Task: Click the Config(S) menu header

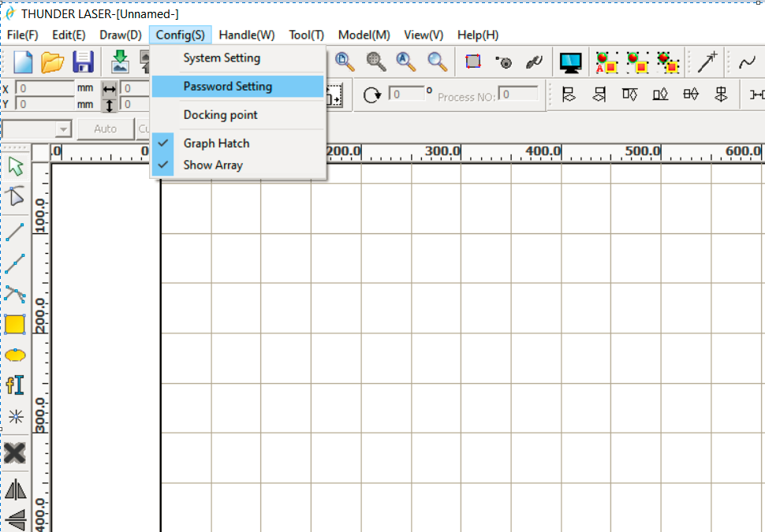Action: point(181,35)
